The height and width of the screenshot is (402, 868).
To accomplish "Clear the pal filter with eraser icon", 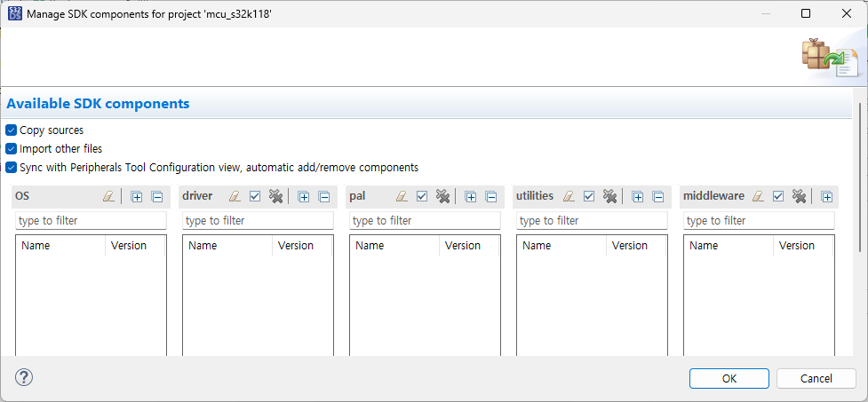I will tap(402, 196).
